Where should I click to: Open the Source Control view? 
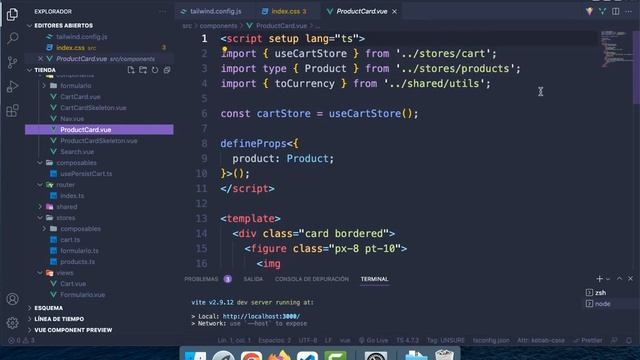click(12, 62)
